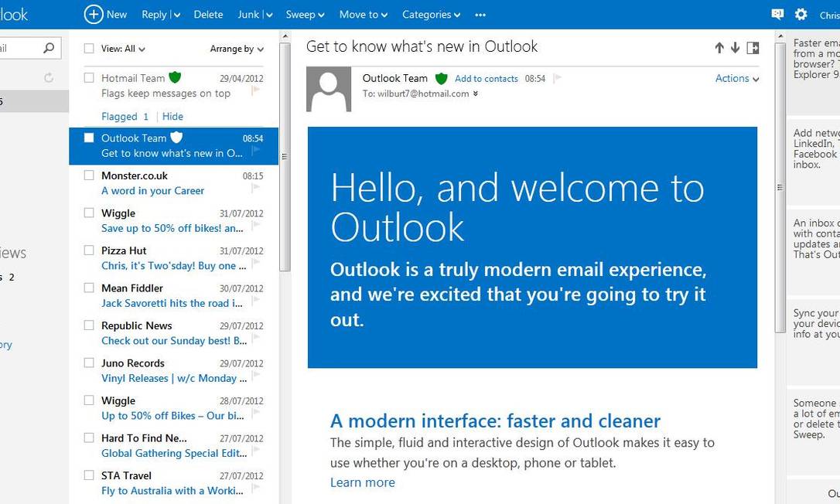This screenshot has height=504, width=840.
Task: Check the Mean Fiddler message checkbox
Action: [x=89, y=288]
